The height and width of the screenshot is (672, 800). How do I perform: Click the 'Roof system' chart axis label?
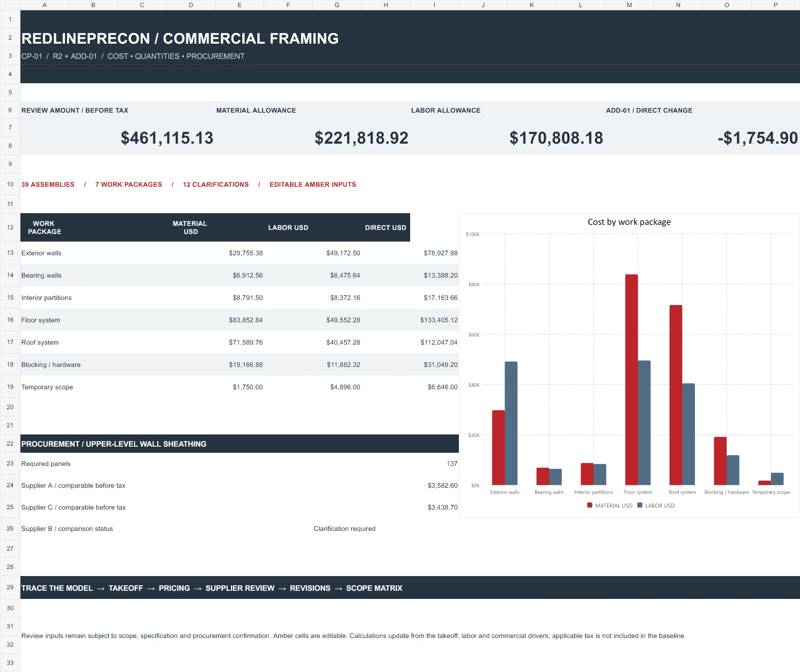click(x=682, y=492)
